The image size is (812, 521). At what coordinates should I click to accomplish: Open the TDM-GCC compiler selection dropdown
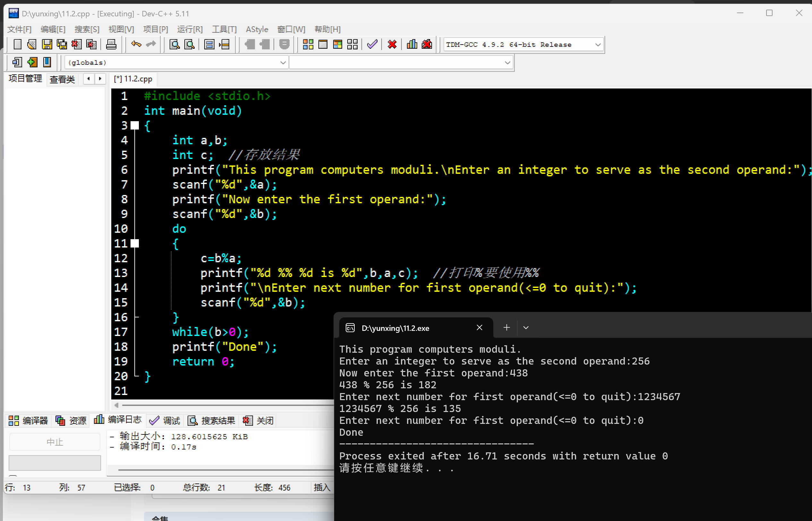coord(598,45)
